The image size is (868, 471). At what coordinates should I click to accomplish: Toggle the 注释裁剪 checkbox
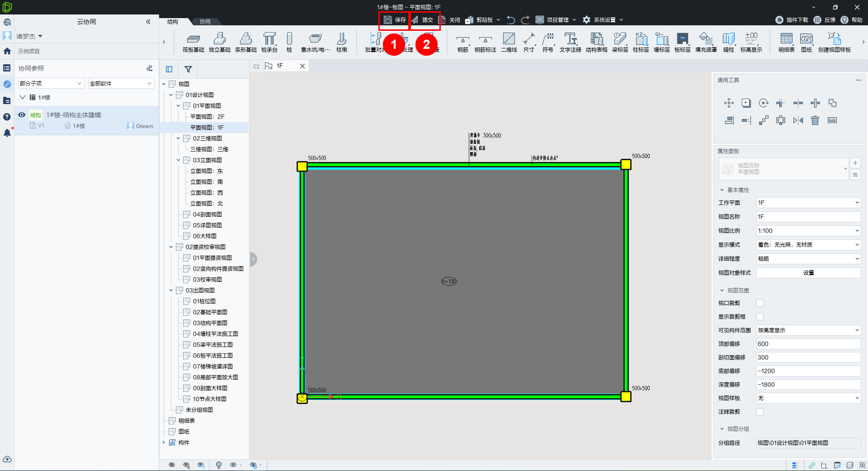point(760,412)
